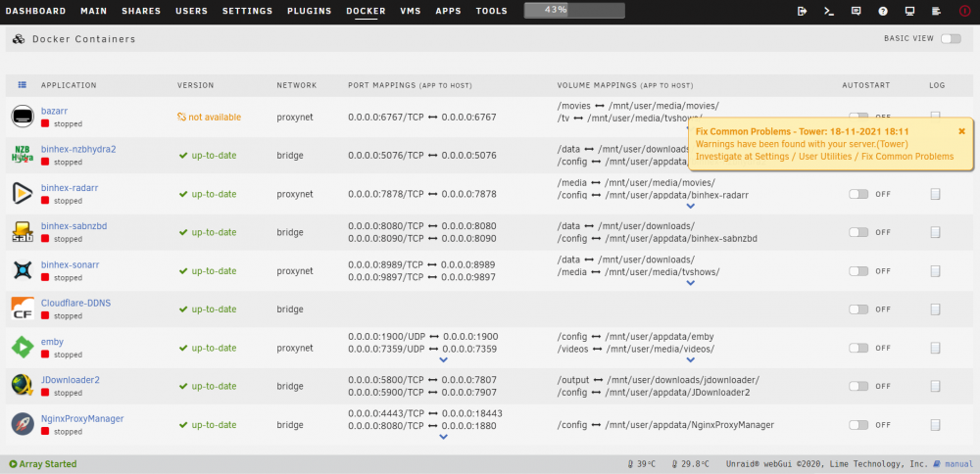Open the log icon for binhex-radarr
Image resolution: width=980 pixels, height=474 pixels.
coord(935,194)
